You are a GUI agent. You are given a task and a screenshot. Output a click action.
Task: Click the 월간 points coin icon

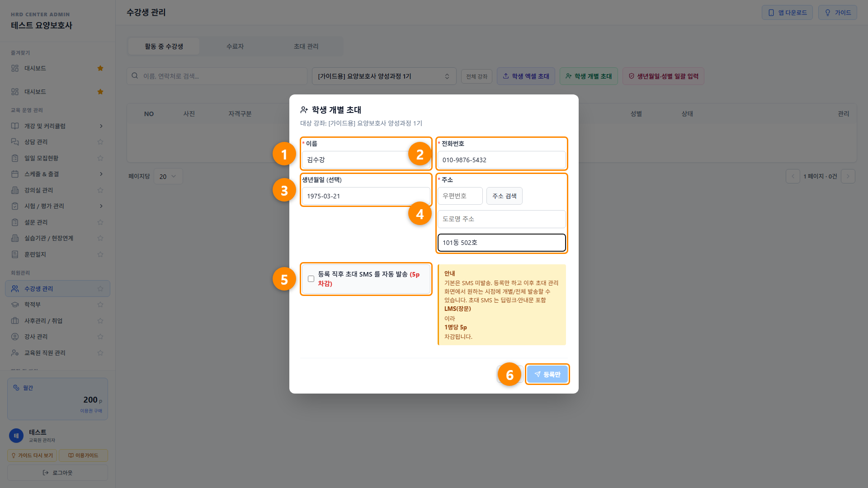click(16, 388)
